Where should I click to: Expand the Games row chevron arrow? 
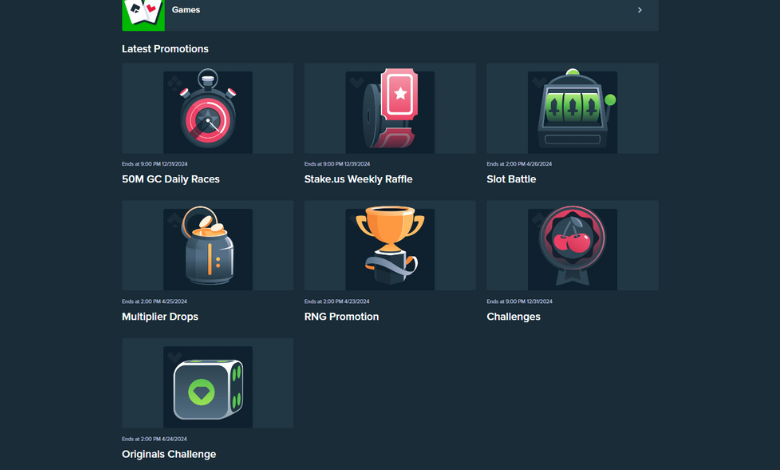coord(640,10)
